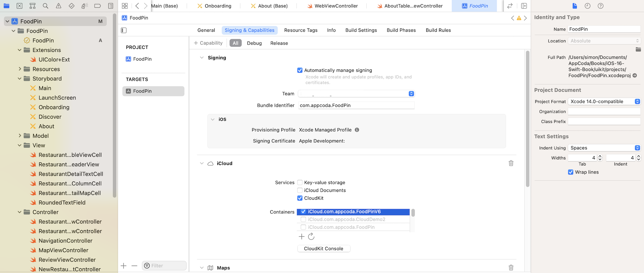Click the editor options swap icon
This screenshot has height=273, width=644.
tap(510, 6)
